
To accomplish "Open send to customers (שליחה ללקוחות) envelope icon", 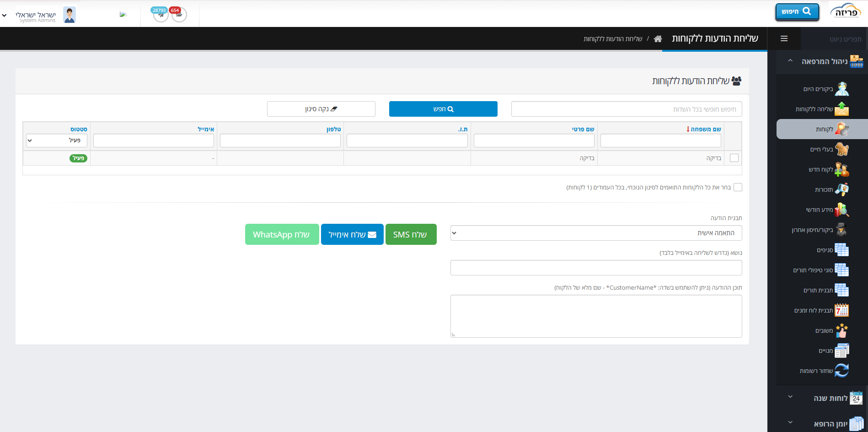I will coord(841,109).
